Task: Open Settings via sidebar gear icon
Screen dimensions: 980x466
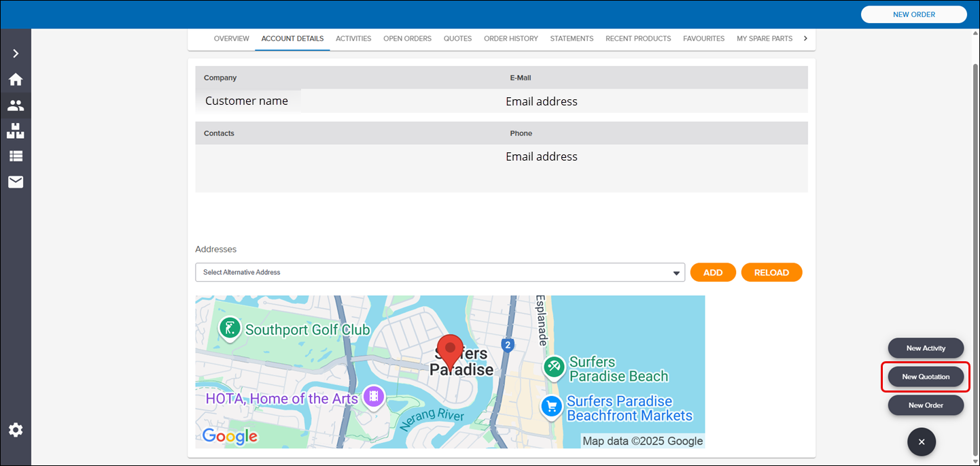Action: coord(16,430)
